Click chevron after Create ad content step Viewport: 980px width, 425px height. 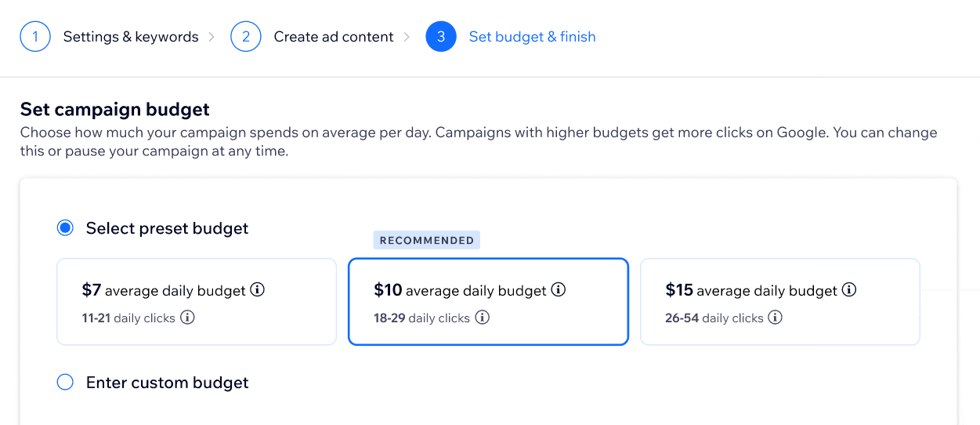pos(407,37)
